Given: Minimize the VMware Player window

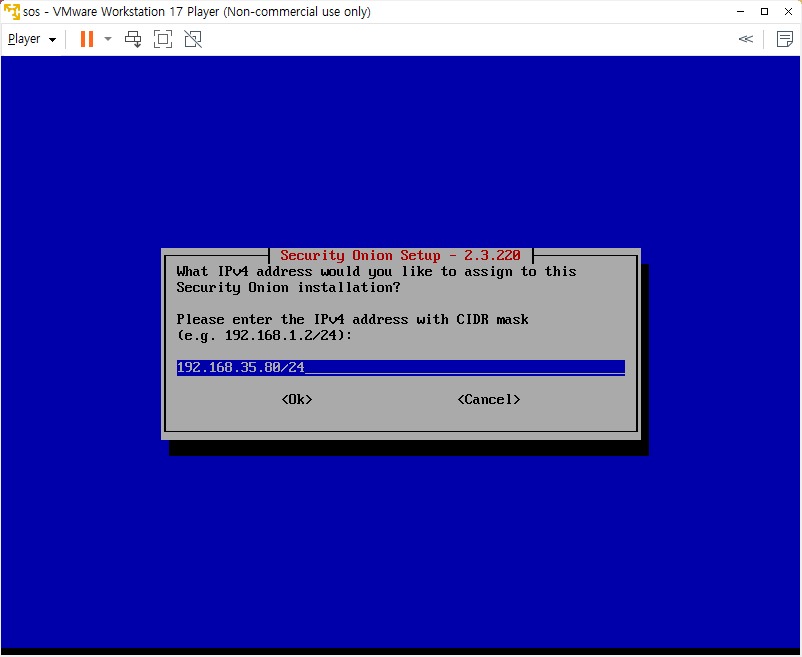Looking at the screenshot, I should [741, 11].
